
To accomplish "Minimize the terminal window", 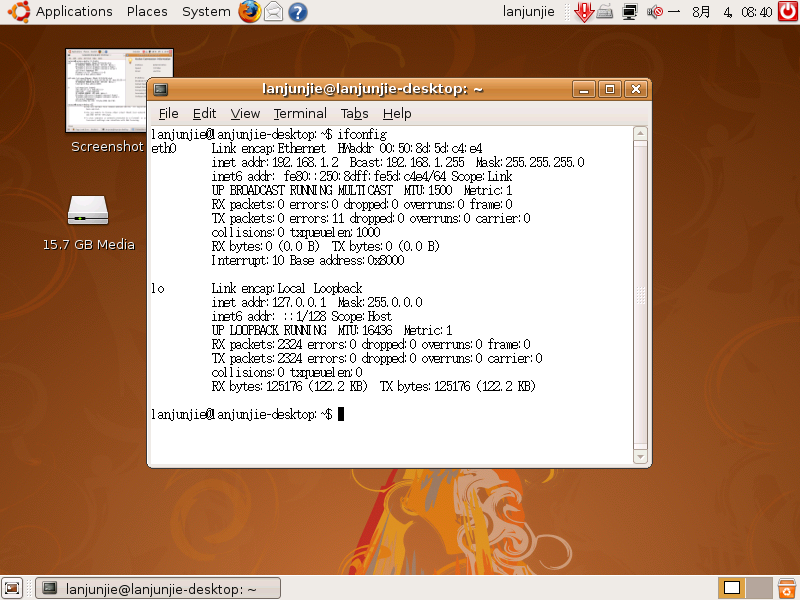I will (584, 89).
